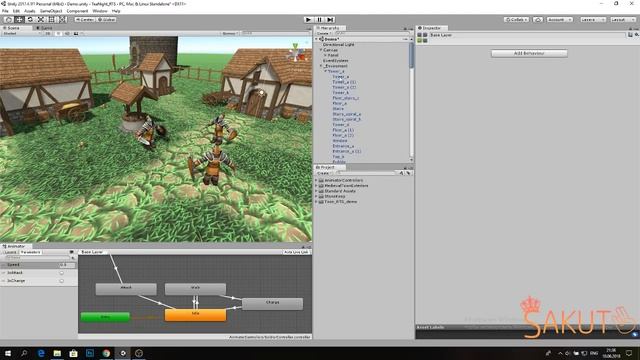Image resolution: width=640 pixels, height=360 pixels.
Task: Open Create dropdown in Hierarchy panel
Action: click(323, 33)
